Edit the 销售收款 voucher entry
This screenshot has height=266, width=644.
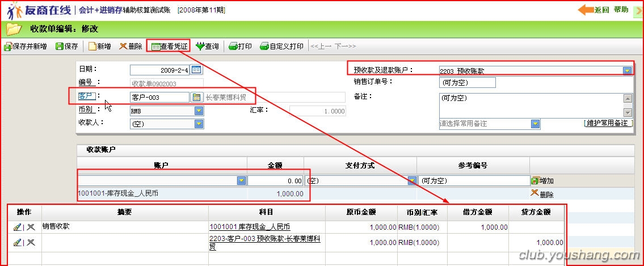click(x=17, y=227)
